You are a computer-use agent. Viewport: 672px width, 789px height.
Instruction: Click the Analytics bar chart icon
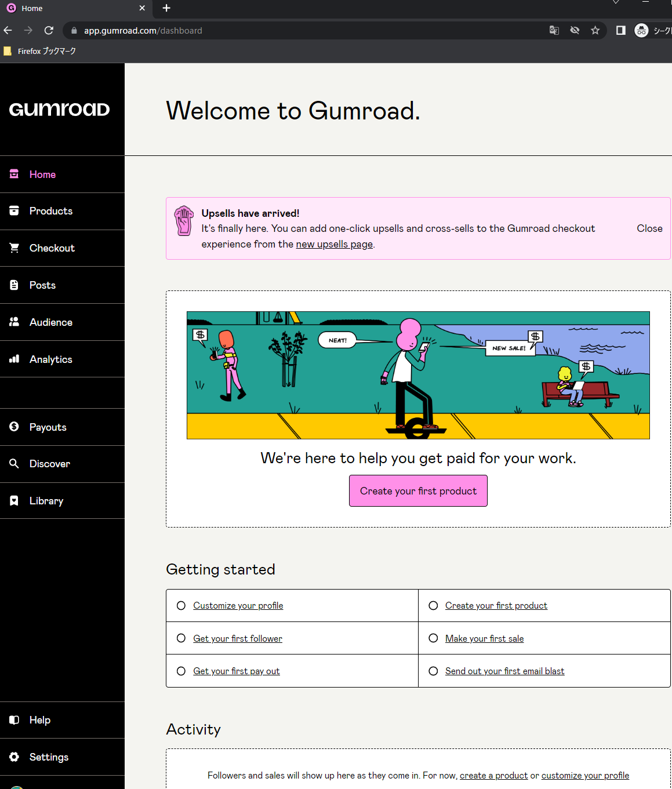tap(14, 359)
